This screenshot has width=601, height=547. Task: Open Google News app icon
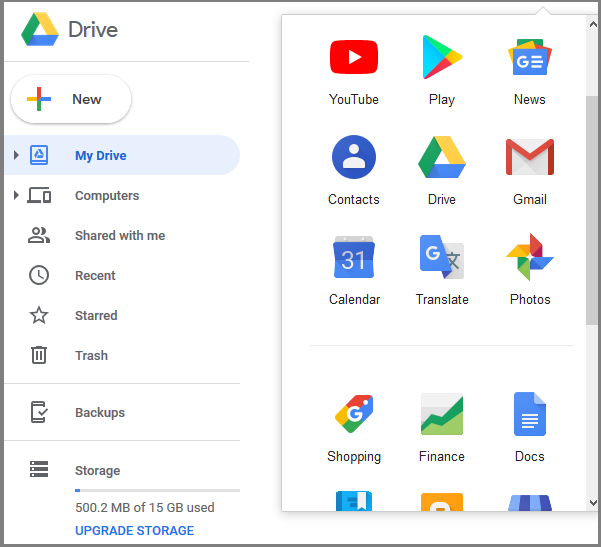pyautogui.click(x=530, y=57)
